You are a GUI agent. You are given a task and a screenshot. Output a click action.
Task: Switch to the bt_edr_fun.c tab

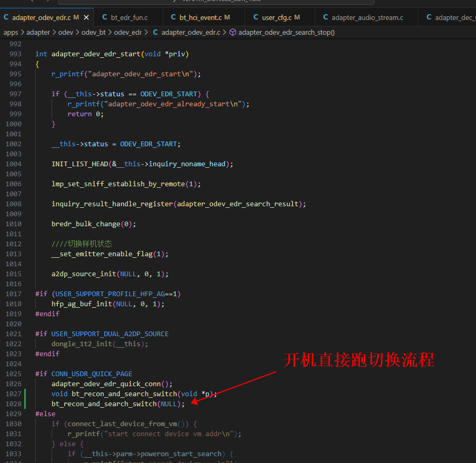pyautogui.click(x=129, y=17)
